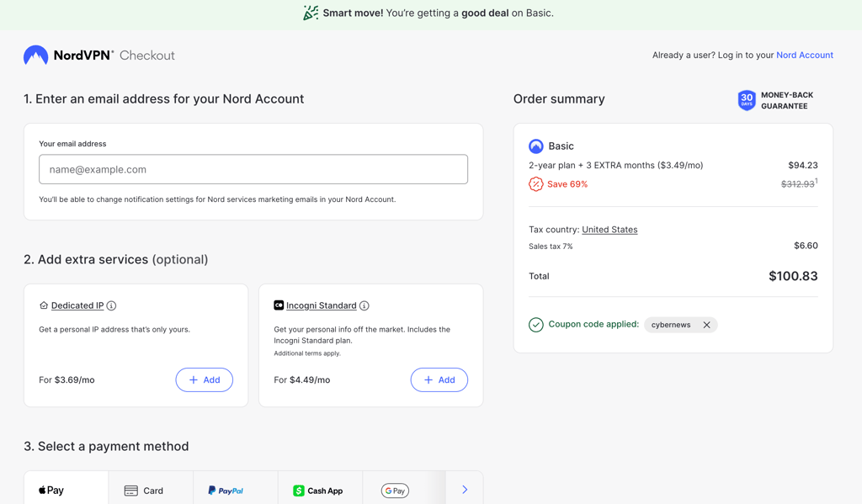
Task: Add Dedicated IP for $3.69/mo
Action: [x=205, y=379]
